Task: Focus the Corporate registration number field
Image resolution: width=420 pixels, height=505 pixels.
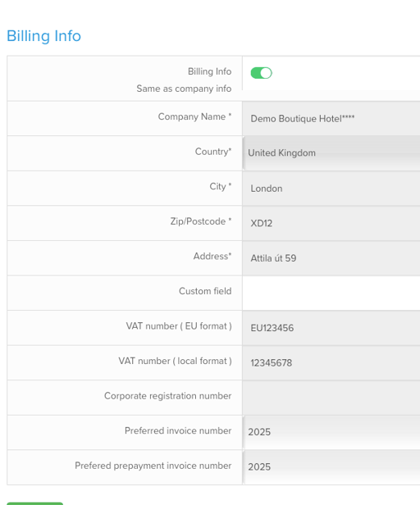Action: 331,398
